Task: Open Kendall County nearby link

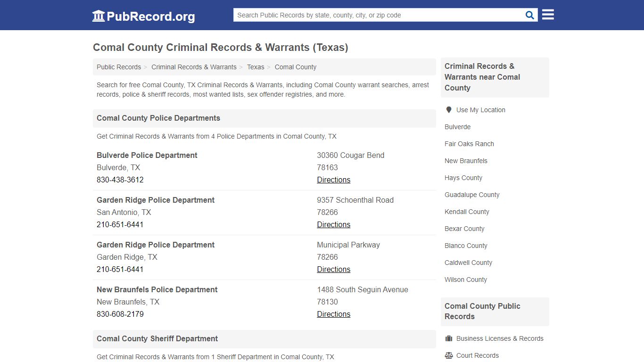Action: tap(467, 212)
